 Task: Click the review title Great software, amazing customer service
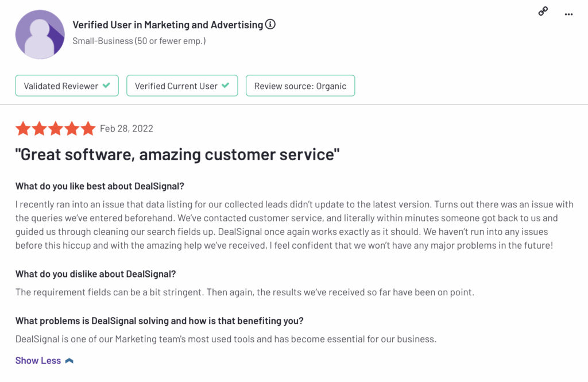coord(177,155)
